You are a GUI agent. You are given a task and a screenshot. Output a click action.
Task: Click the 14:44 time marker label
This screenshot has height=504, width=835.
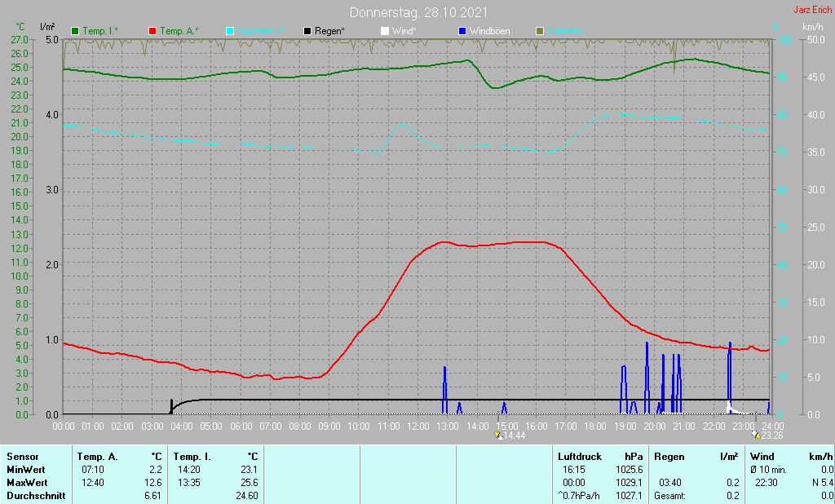coord(514,435)
